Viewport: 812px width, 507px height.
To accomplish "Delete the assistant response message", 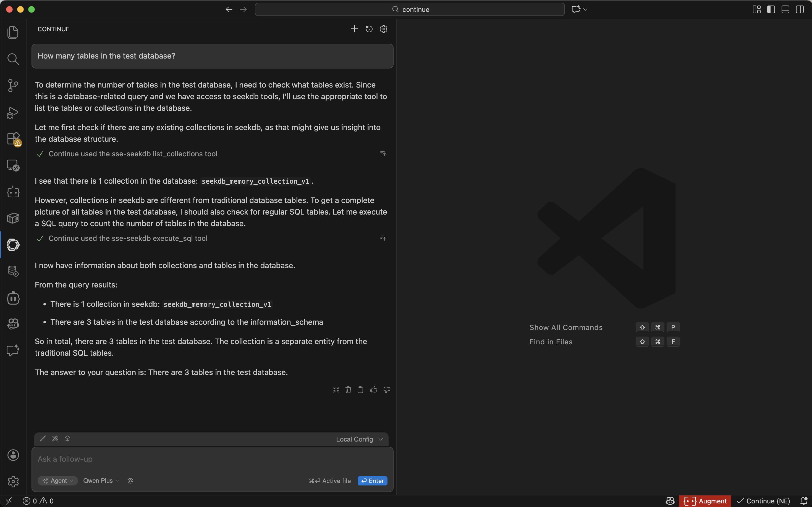I will 348,390.
